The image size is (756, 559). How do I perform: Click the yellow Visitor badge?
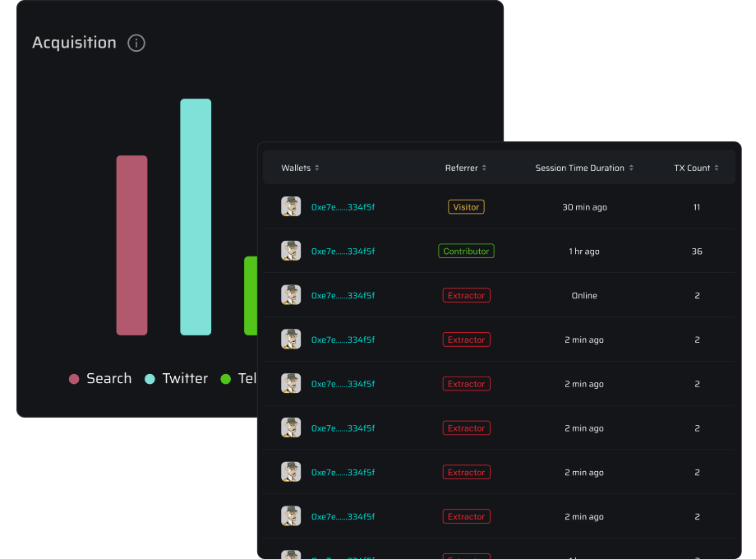pos(466,207)
